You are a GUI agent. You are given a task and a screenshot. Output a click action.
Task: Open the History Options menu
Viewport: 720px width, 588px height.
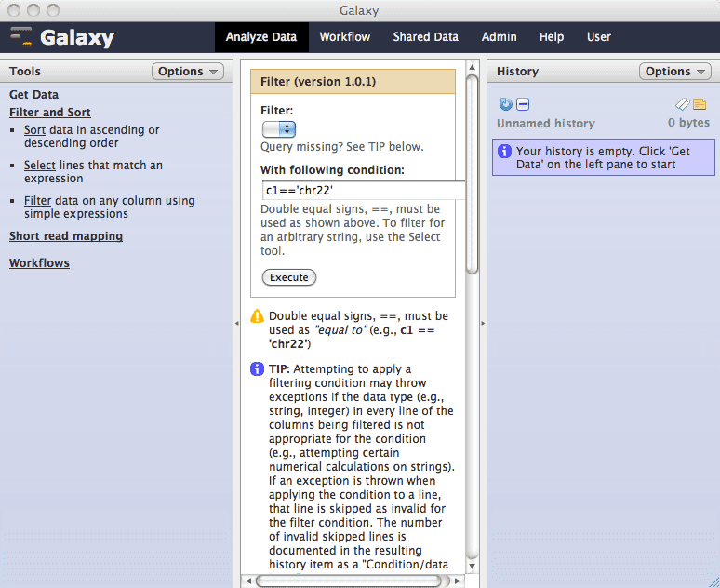tap(674, 72)
